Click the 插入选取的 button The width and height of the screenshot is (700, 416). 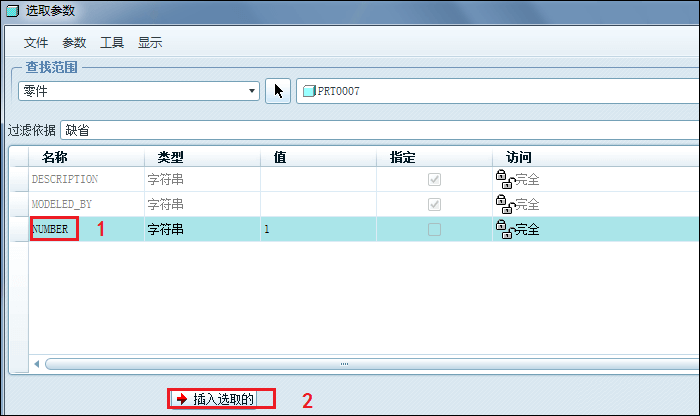[x=214, y=399]
